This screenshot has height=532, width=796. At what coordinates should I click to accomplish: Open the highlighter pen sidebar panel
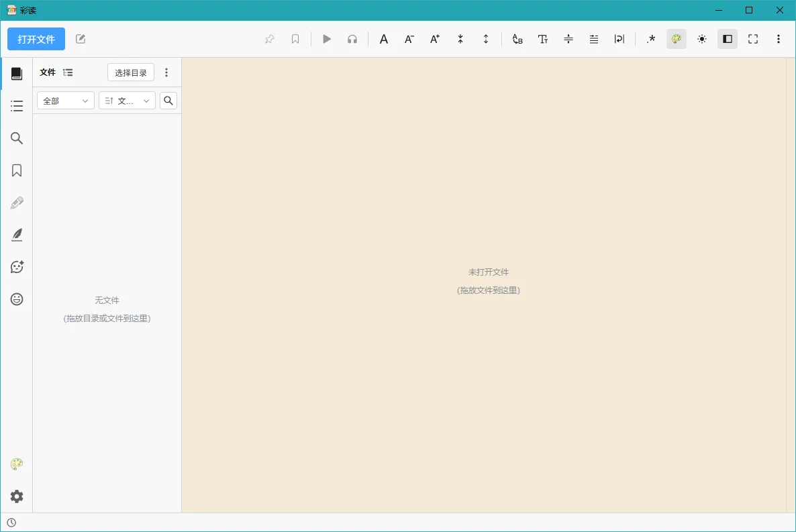point(17,203)
